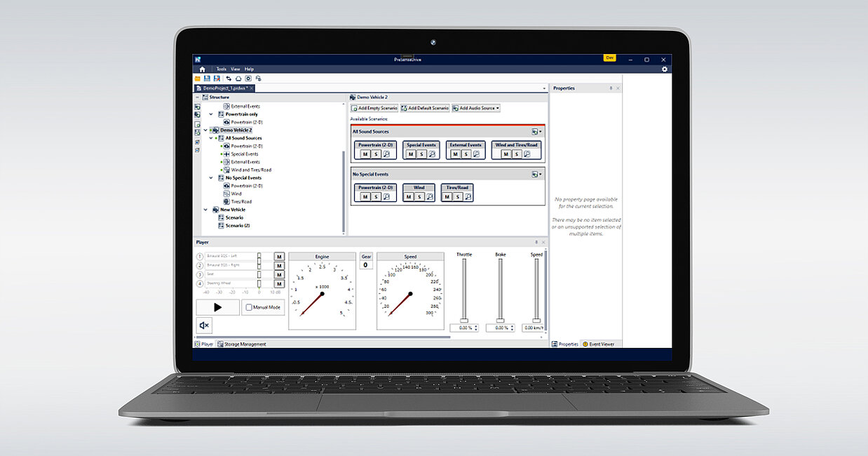Click the Add Empty Scenario button
The height and width of the screenshot is (456, 868).
pos(374,108)
